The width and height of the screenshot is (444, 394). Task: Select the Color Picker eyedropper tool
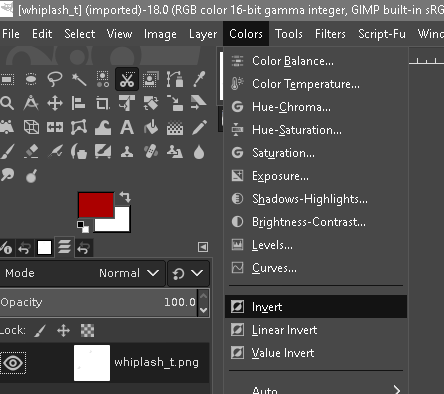[x=199, y=79]
